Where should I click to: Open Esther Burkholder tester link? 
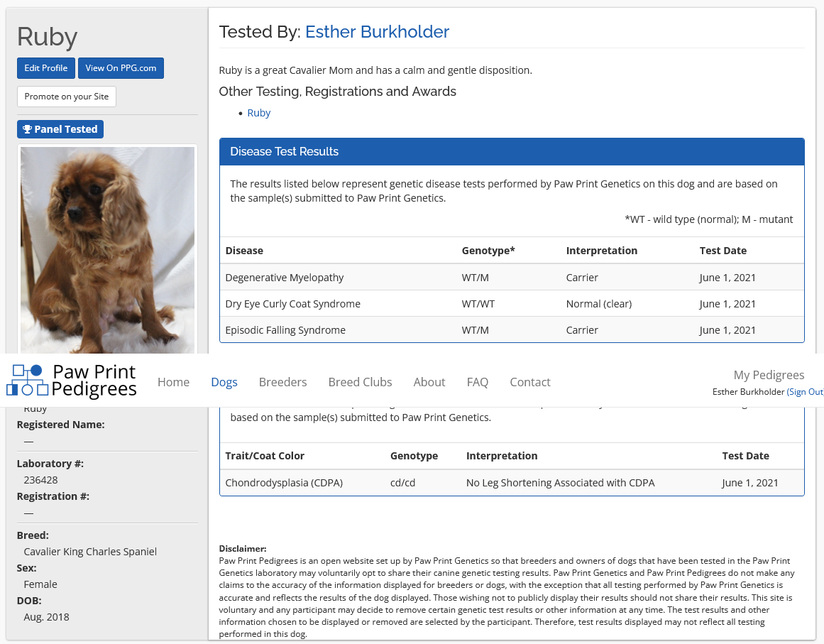coord(377,32)
